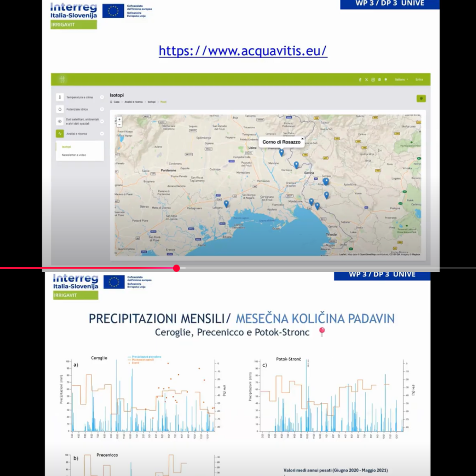Viewport: 476px width, 476px height.
Task: Click Udine label on the map
Action: (252, 148)
